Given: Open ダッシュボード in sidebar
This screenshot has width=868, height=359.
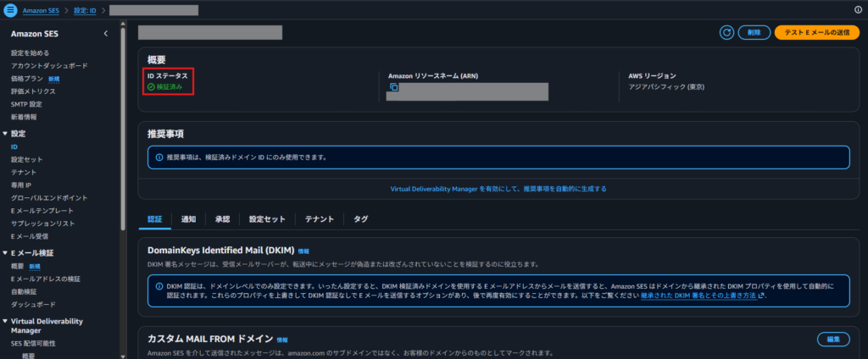Looking at the screenshot, I should [x=33, y=304].
